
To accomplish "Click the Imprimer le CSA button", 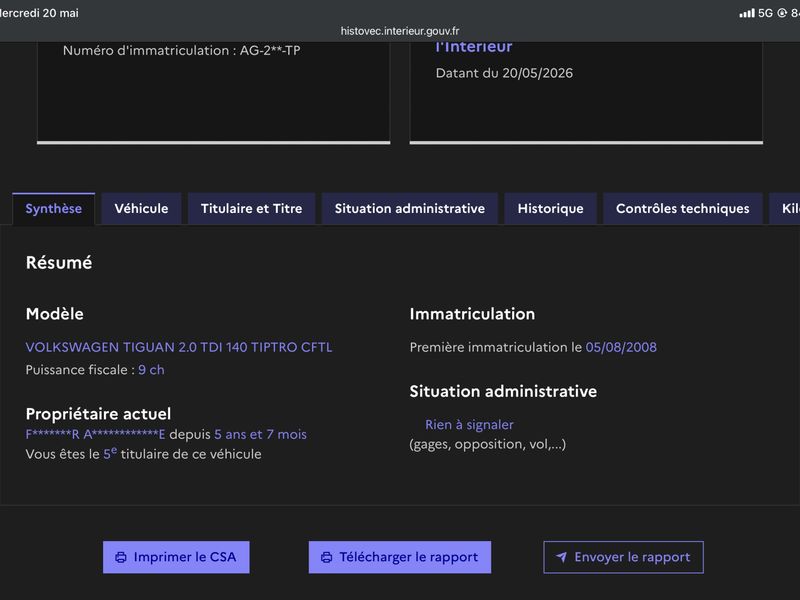I will [x=176, y=557].
